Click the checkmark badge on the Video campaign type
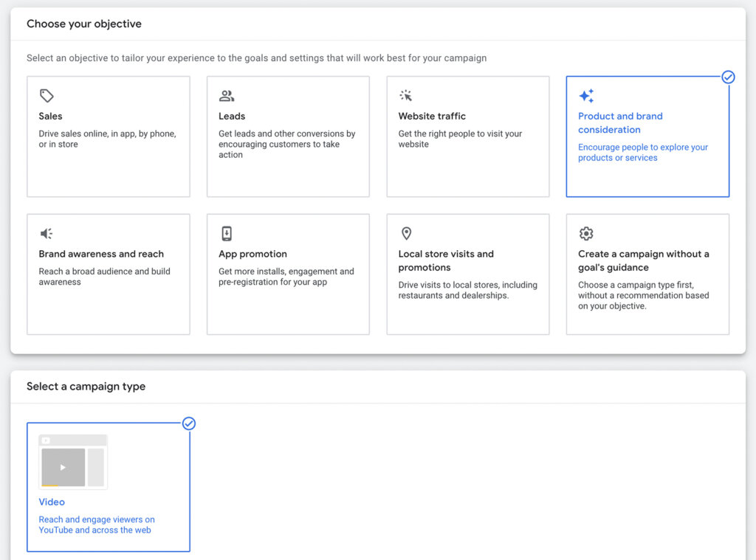This screenshot has height=560, width=756. (x=189, y=424)
